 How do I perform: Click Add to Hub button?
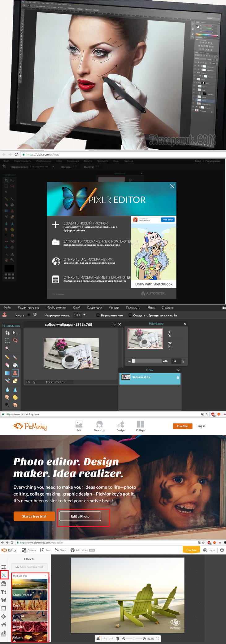click(83, 550)
